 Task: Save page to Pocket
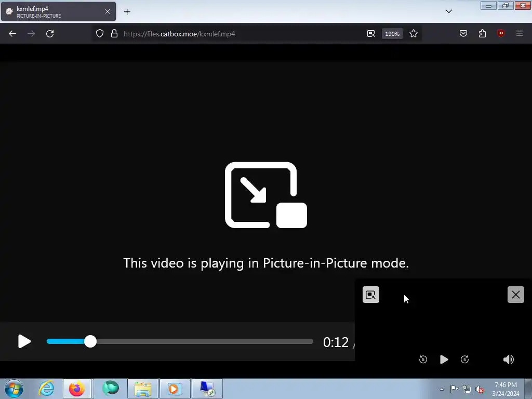coord(463,33)
